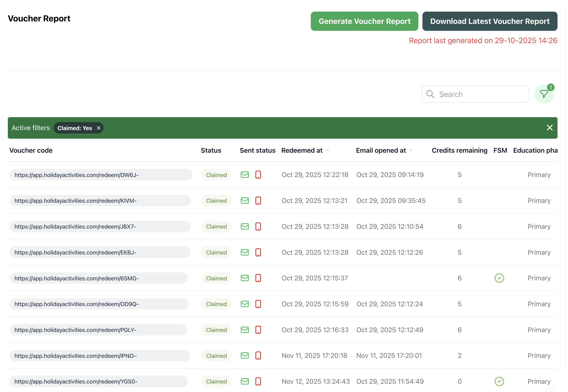This screenshot has height=392, width=568.
Task: Clear all active filters with X
Action: point(549,128)
